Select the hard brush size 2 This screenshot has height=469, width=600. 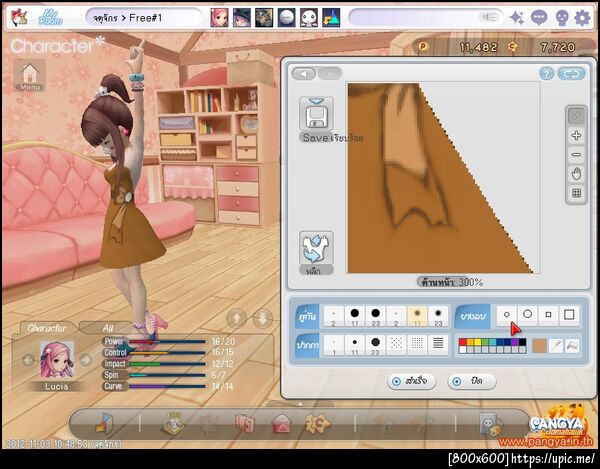(x=334, y=316)
